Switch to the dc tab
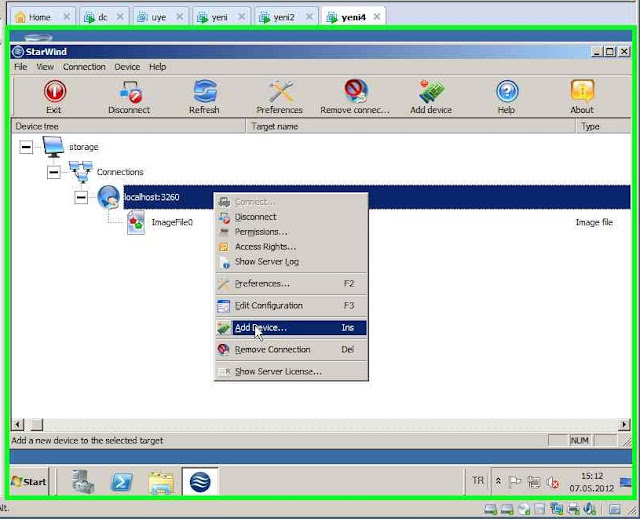The image size is (640, 519). pos(102,17)
